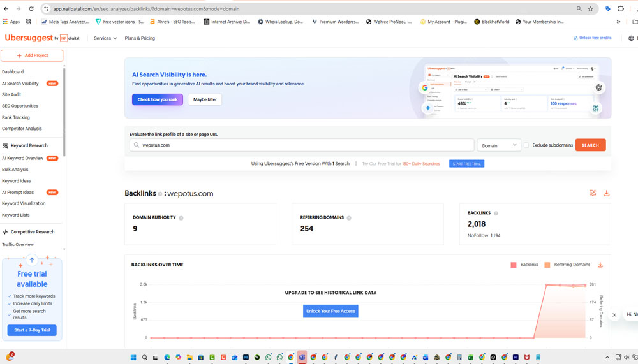Screen dimensions: 638x364
Task: Open AI Keyword Overview
Action: 22,158
